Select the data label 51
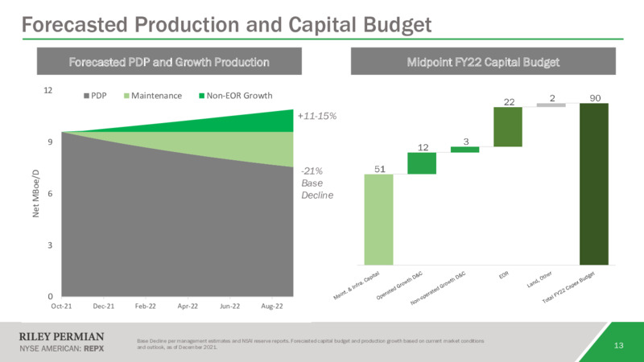Screen dimensions: 644x362 [x=380, y=169]
